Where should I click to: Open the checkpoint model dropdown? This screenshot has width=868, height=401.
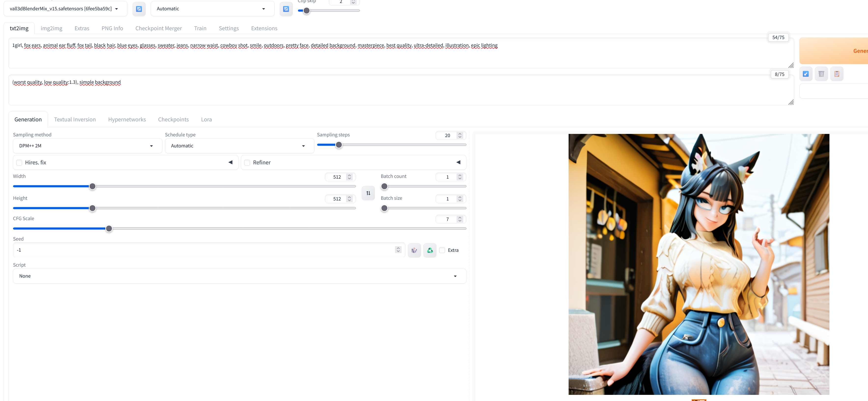[x=65, y=9]
